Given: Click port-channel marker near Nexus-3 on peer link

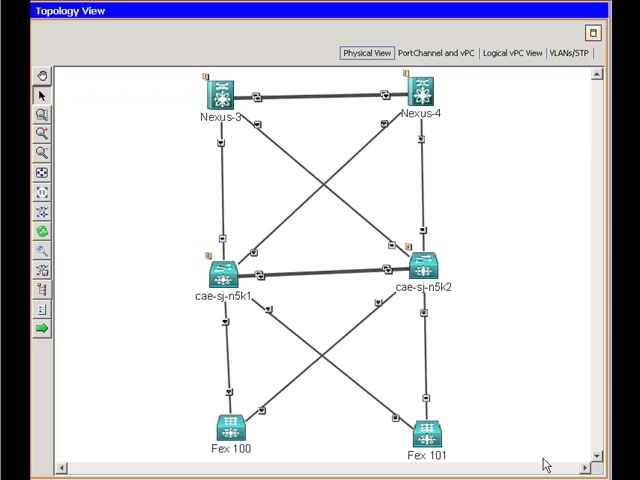Looking at the screenshot, I should tap(256, 97).
